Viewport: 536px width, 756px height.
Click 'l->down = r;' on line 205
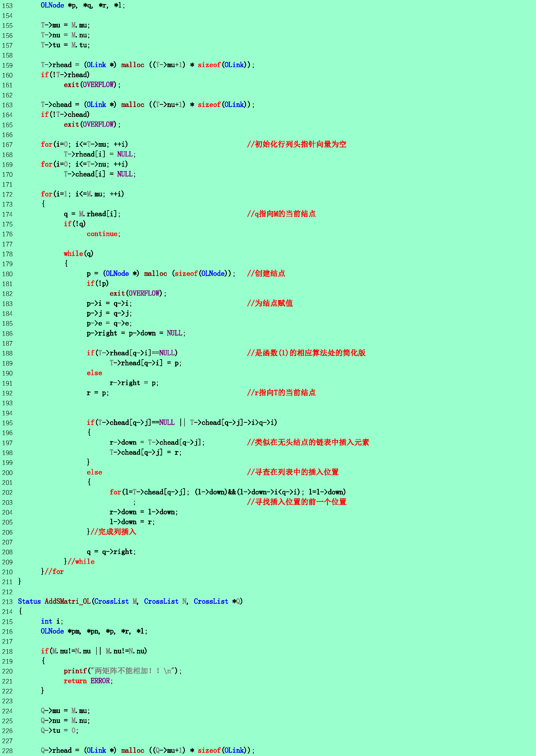[132, 522]
